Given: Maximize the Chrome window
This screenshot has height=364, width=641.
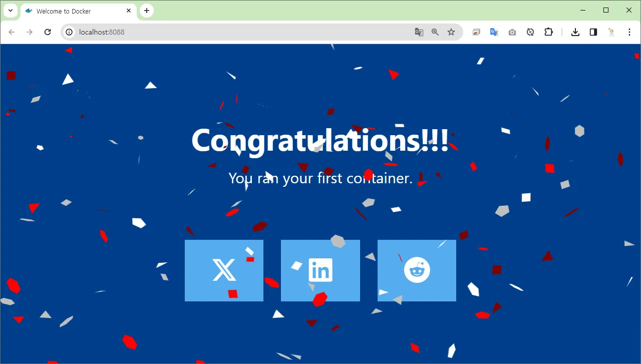Looking at the screenshot, I should point(606,10).
